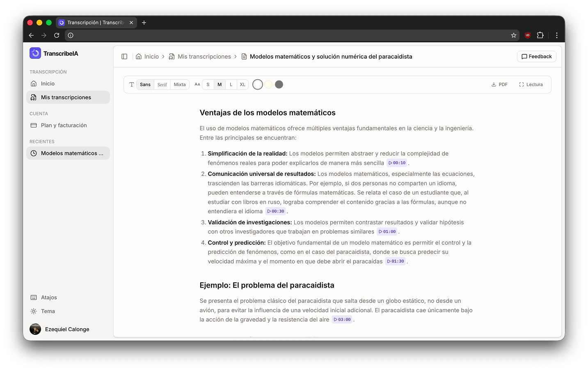Image resolution: width=588 pixels, height=371 pixels.
Task: Open the Feedback dialog
Action: [x=536, y=56]
